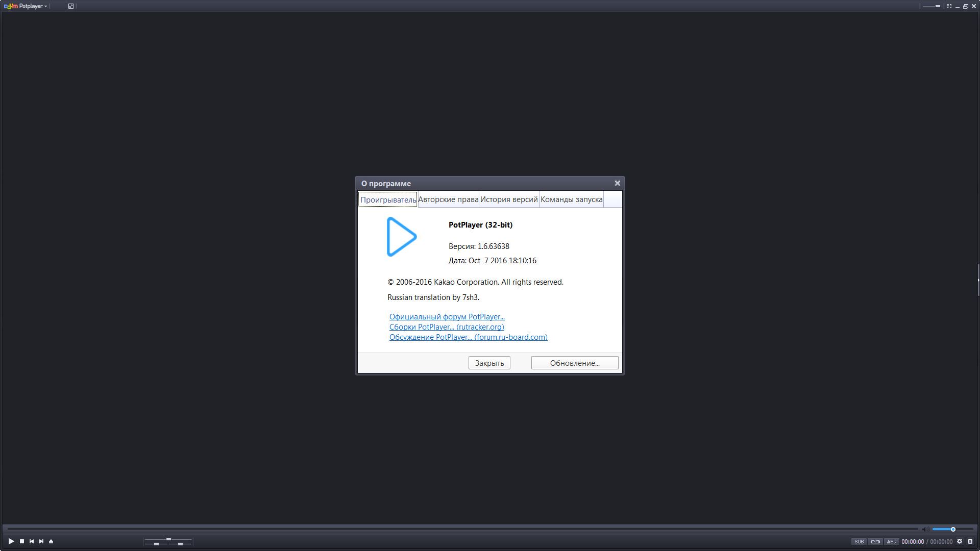Click the Закрыть button

point(489,363)
